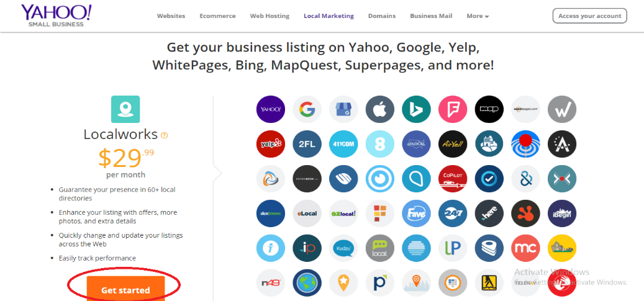Image resolution: width=644 pixels, height=301 pixels.
Task: Select the blue stacked layers icon
Action: (x=489, y=248)
